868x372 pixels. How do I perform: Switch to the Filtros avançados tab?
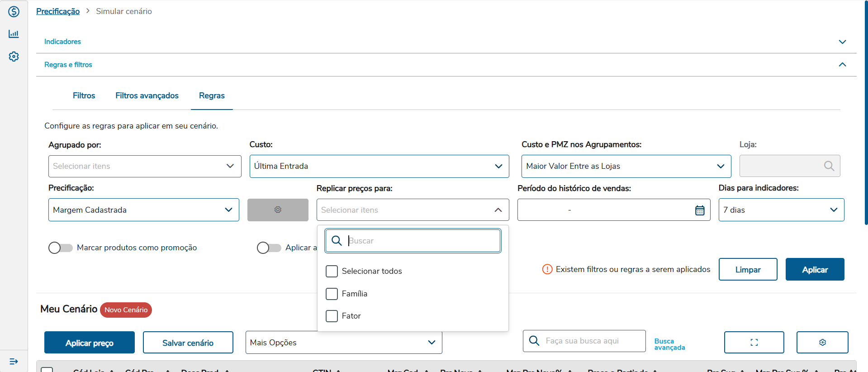point(147,95)
